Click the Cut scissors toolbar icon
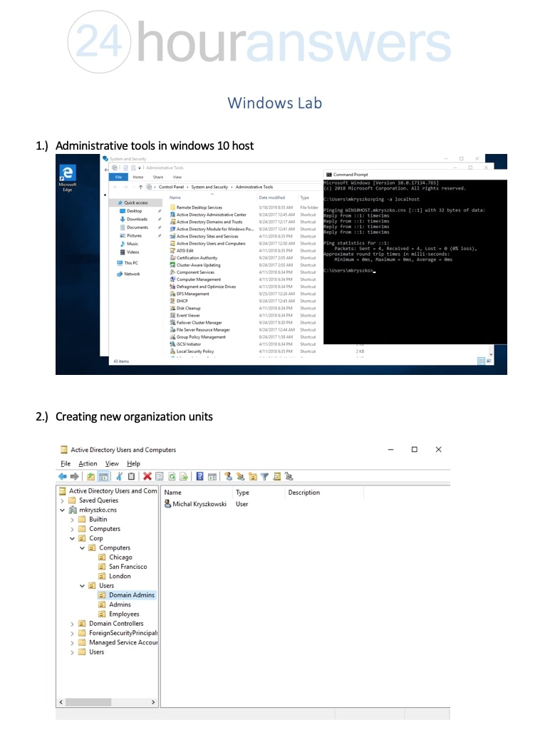The image size is (560, 747). (x=120, y=477)
